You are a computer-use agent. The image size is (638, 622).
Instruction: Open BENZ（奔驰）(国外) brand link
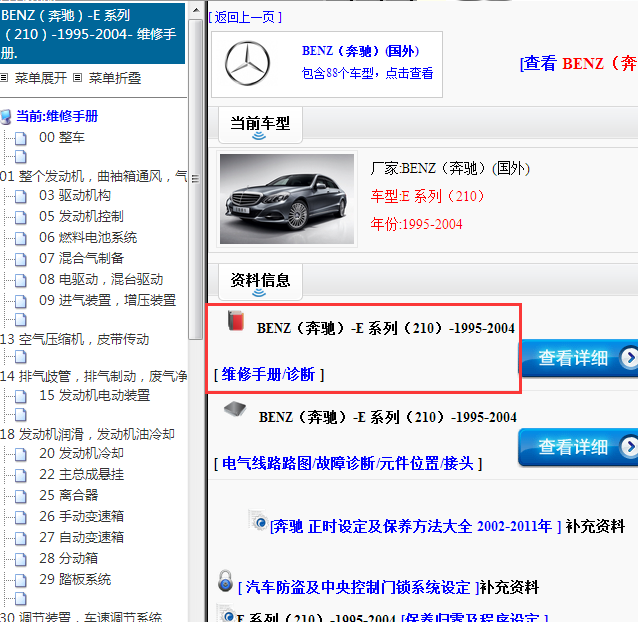coord(361,51)
